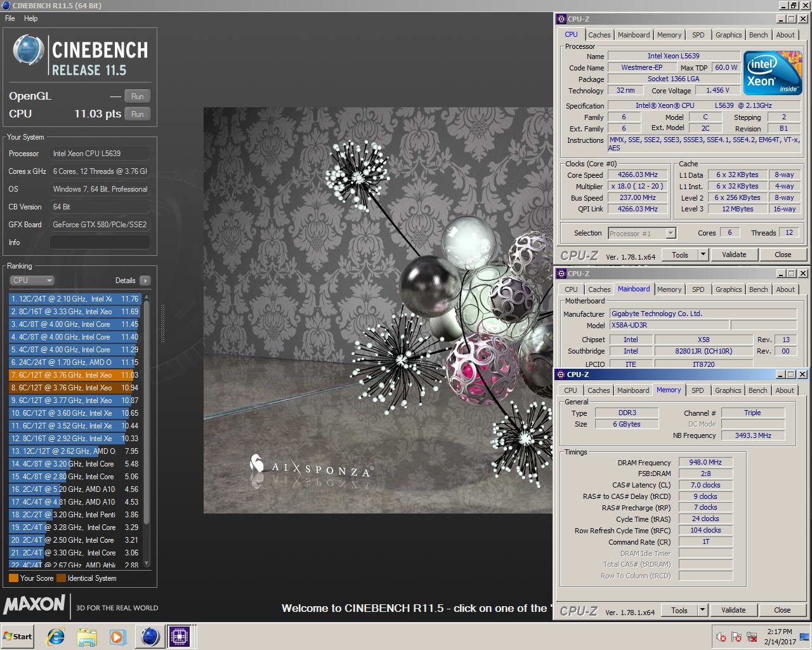Open About tab in top CPU-Z window
812x650 pixels.
(785, 35)
